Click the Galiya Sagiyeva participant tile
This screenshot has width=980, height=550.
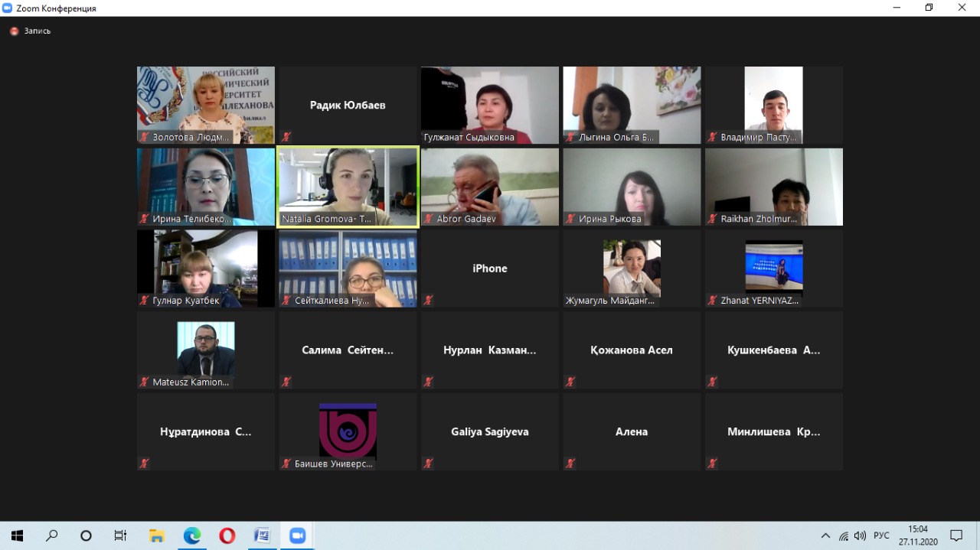489,431
